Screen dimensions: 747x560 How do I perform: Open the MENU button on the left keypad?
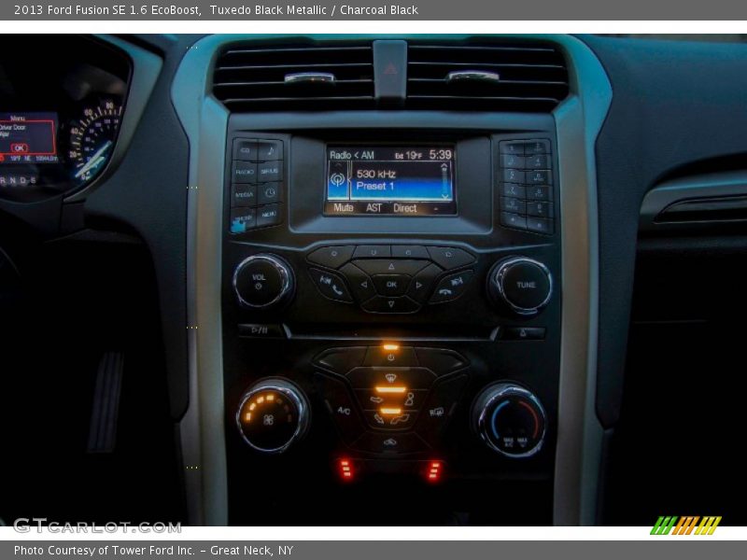(x=269, y=215)
